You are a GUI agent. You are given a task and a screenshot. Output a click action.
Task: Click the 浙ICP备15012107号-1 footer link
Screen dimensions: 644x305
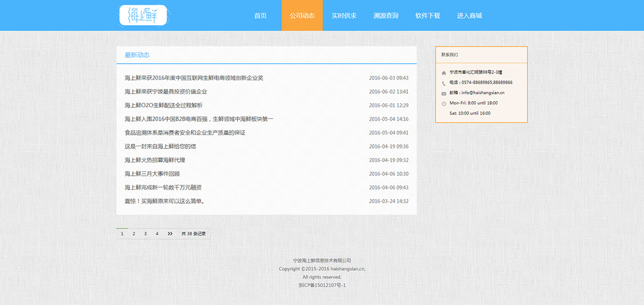(x=322, y=285)
